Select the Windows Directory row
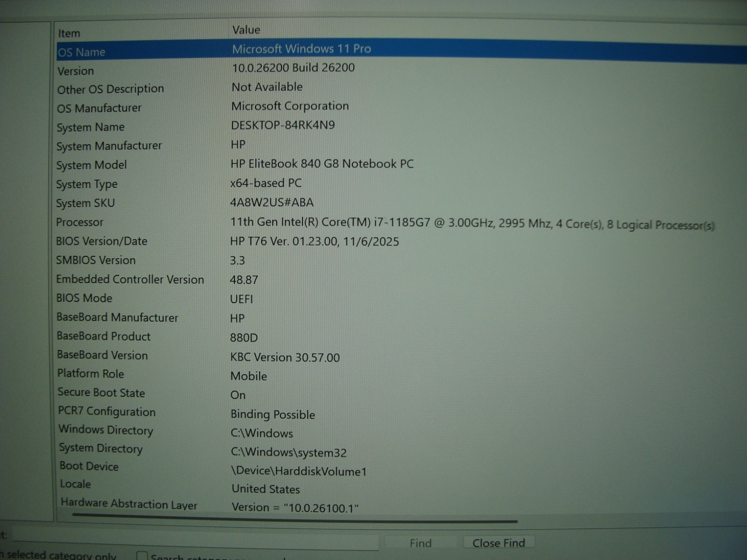This screenshot has height=560, width=747. [x=401, y=431]
